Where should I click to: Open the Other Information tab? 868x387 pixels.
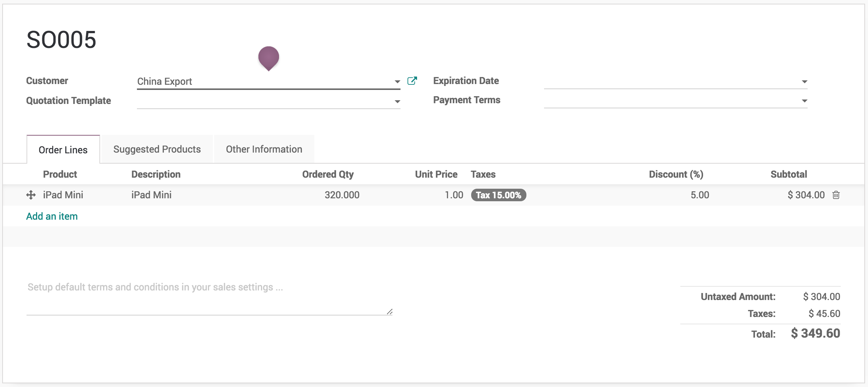coord(264,149)
